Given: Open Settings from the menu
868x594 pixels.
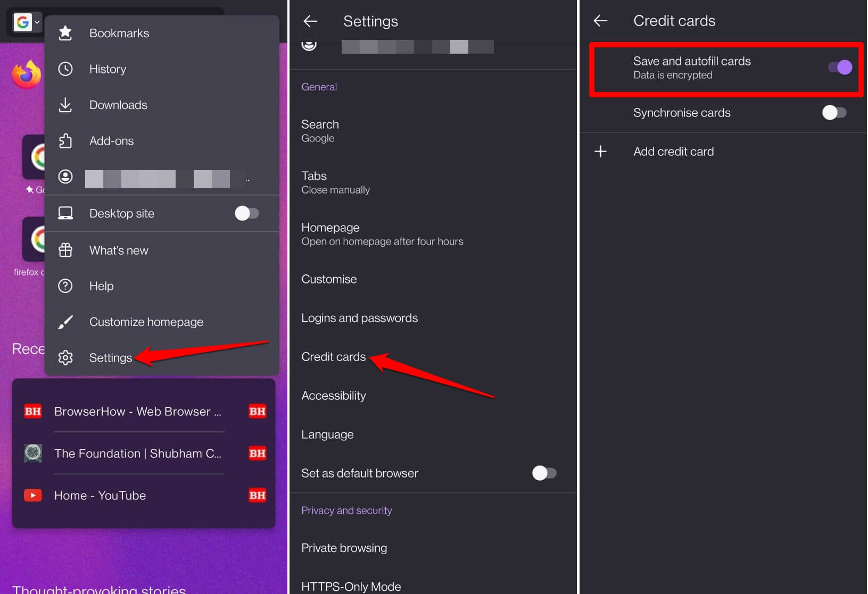Looking at the screenshot, I should tap(162, 357).
